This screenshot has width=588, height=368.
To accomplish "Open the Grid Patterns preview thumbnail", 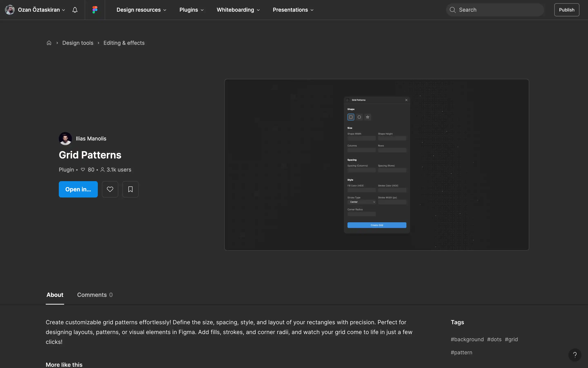I will click(x=377, y=165).
